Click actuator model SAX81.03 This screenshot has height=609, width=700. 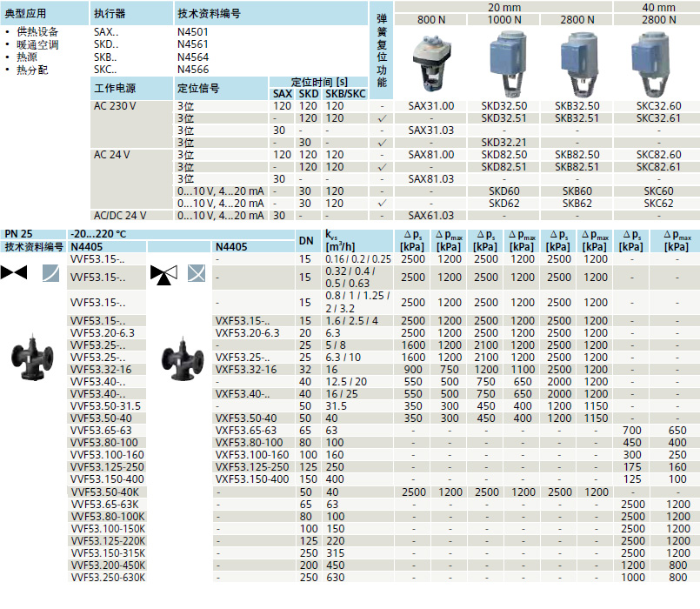431,179
